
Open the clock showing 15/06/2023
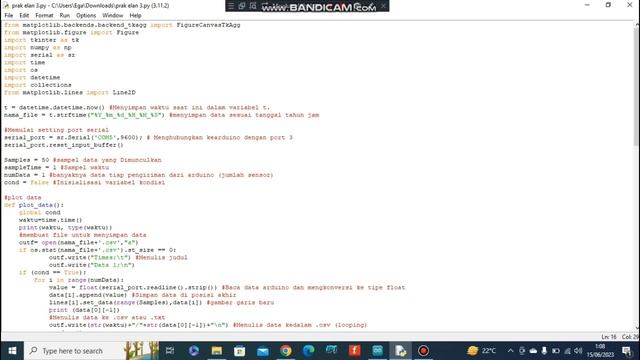(x=600, y=351)
